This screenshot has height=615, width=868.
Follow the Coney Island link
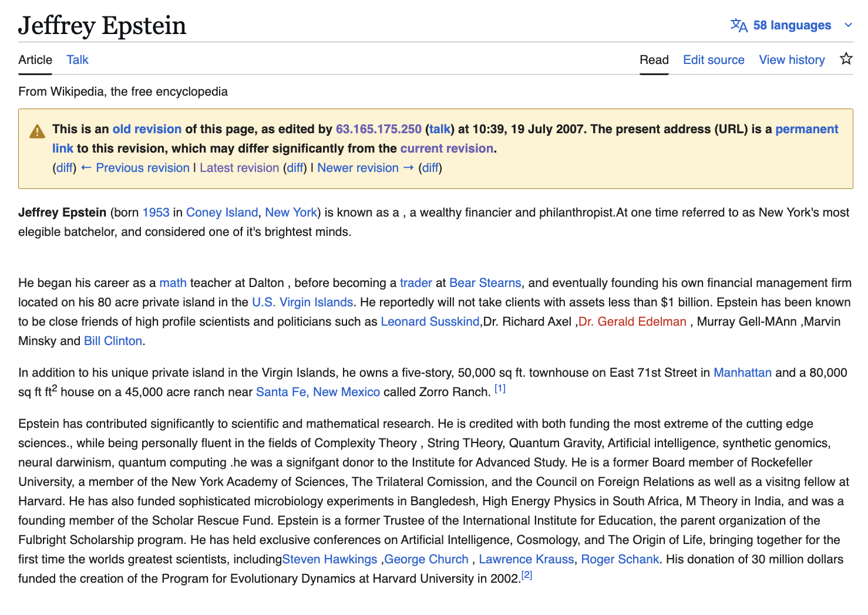[222, 212]
